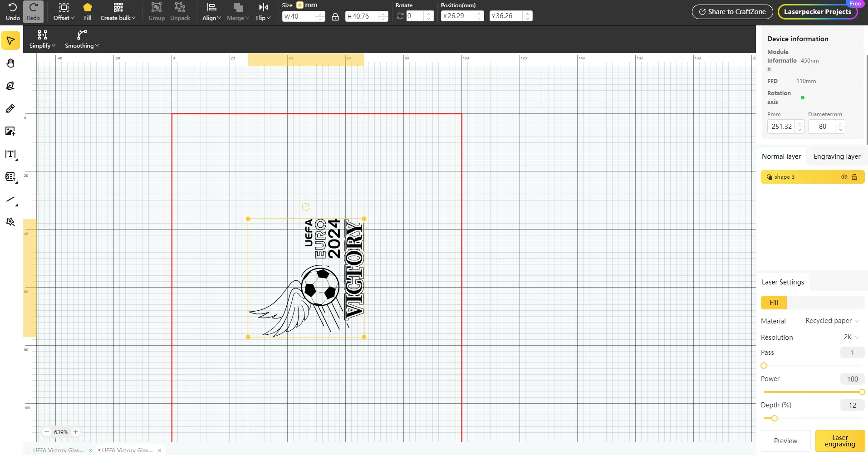Viewport: 868px width, 455px height.
Task: Click the Group icon
Action: pyautogui.click(x=157, y=7)
